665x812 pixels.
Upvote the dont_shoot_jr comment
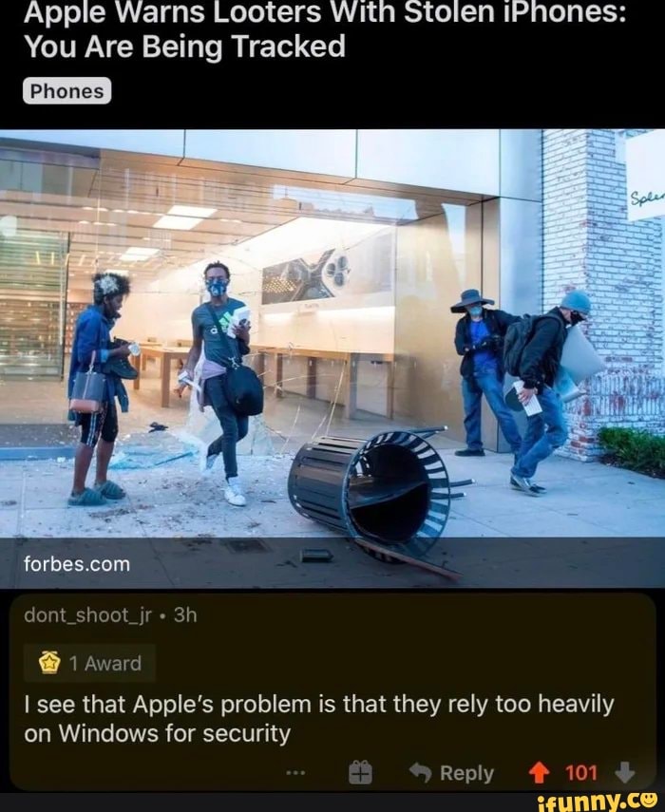[x=540, y=773]
